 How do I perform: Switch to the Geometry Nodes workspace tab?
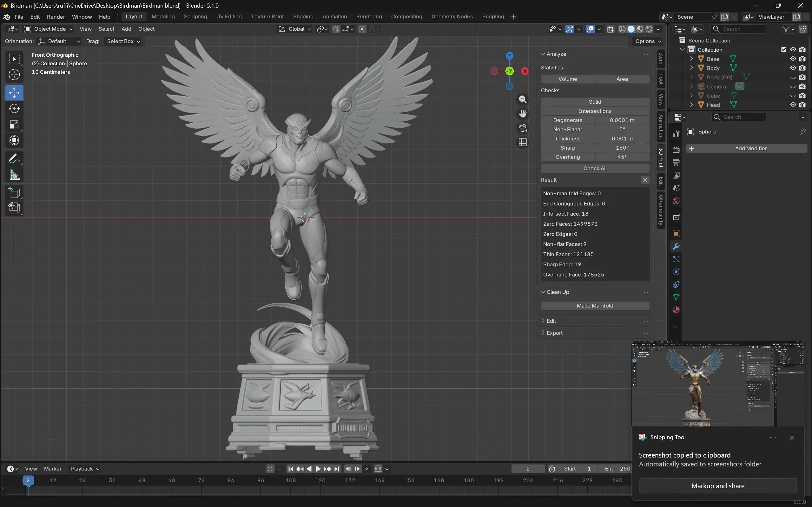(x=452, y=17)
